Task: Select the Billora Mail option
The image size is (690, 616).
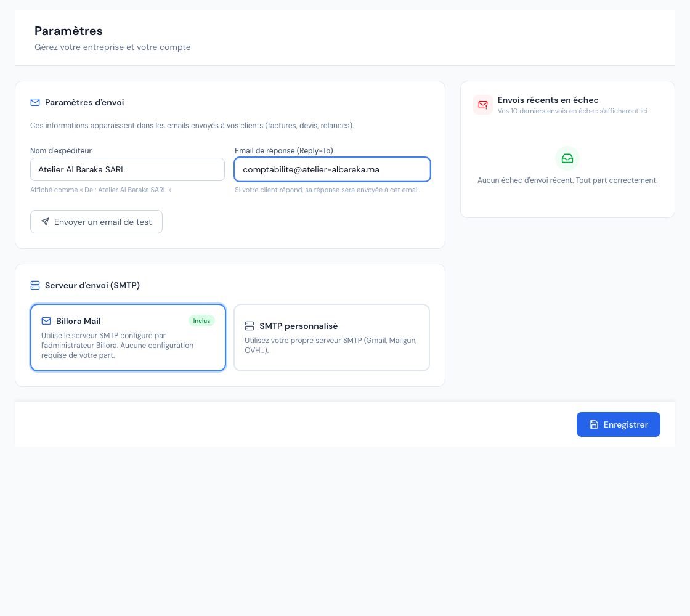Action: pyautogui.click(x=128, y=338)
